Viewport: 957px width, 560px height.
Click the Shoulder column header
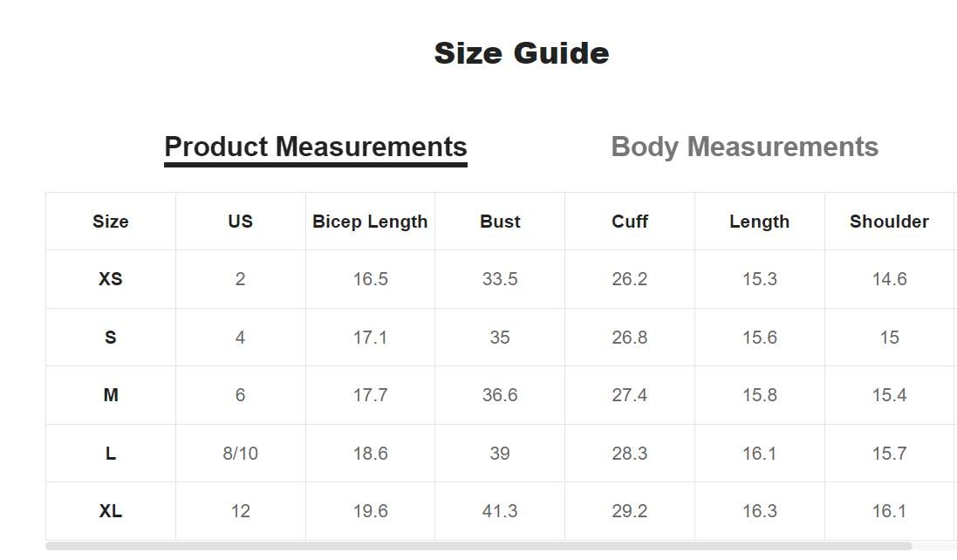[889, 222]
